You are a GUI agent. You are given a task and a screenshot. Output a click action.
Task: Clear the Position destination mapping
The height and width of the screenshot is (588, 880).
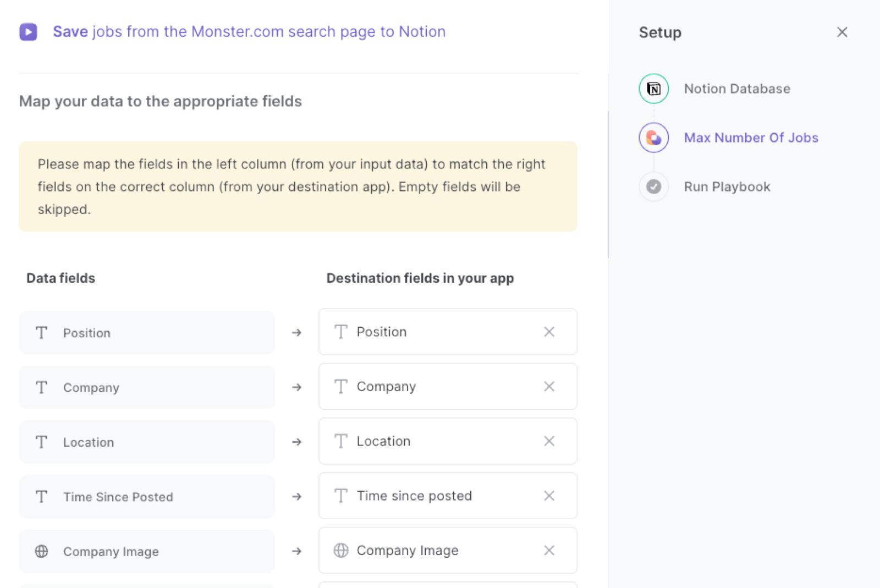[x=549, y=332]
